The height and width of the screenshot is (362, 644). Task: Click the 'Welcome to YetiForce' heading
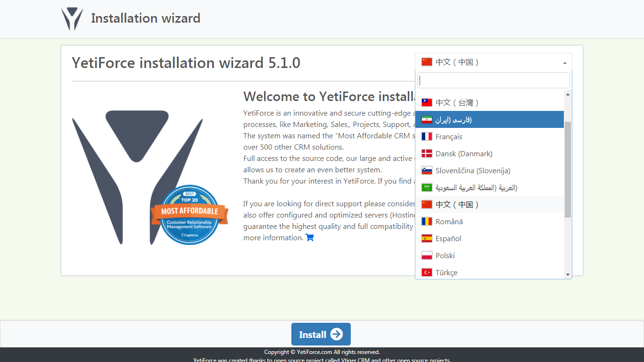tap(329, 96)
